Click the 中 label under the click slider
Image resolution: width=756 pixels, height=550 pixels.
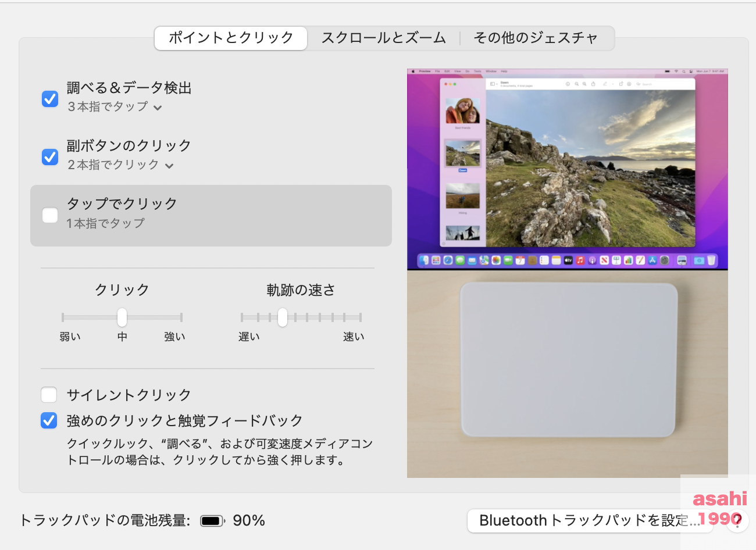coord(122,337)
